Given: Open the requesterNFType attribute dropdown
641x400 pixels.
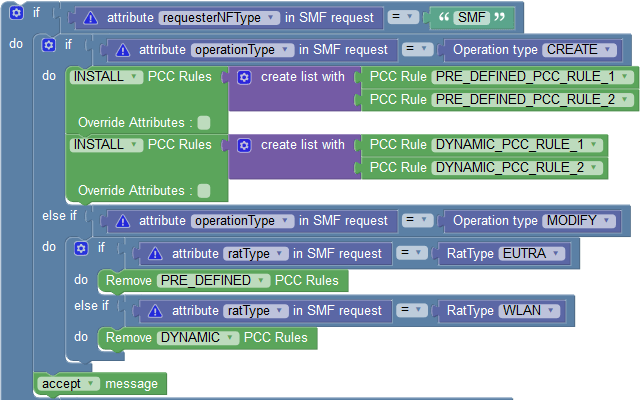Looking at the screenshot, I should pos(219,18).
